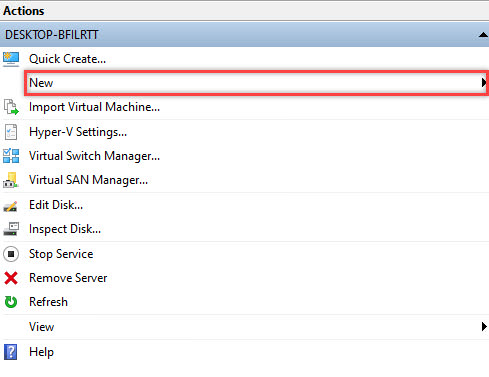This screenshot has width=489, height=377.
Task: Click the Actions pane title
Action: pyautogui.click(x=24, y=11)
